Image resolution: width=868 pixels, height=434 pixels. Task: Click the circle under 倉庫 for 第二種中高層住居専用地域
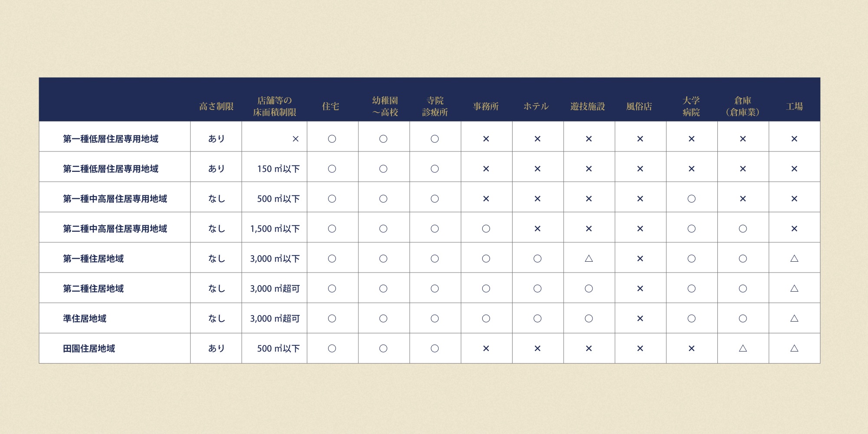pyautogui.click(x=743, y=229)
